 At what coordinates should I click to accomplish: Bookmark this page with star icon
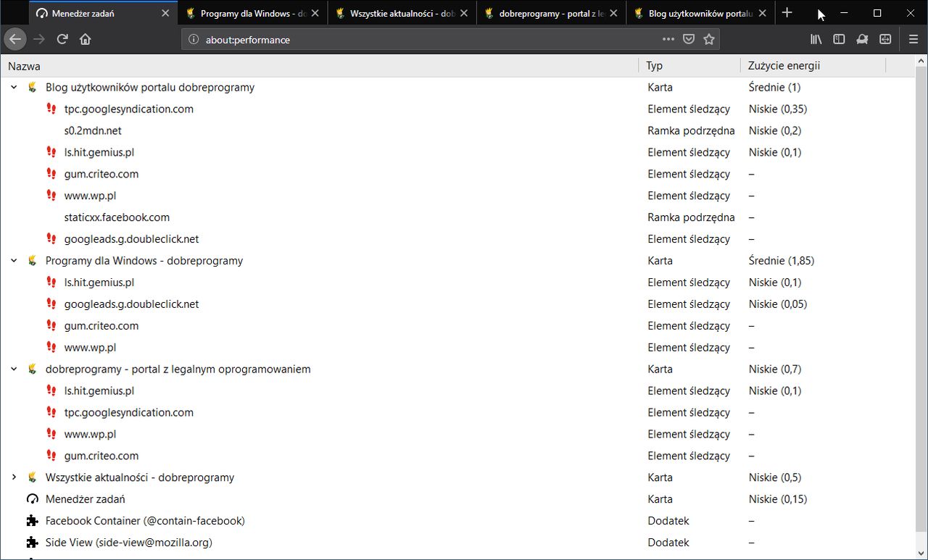pos(709,39)
